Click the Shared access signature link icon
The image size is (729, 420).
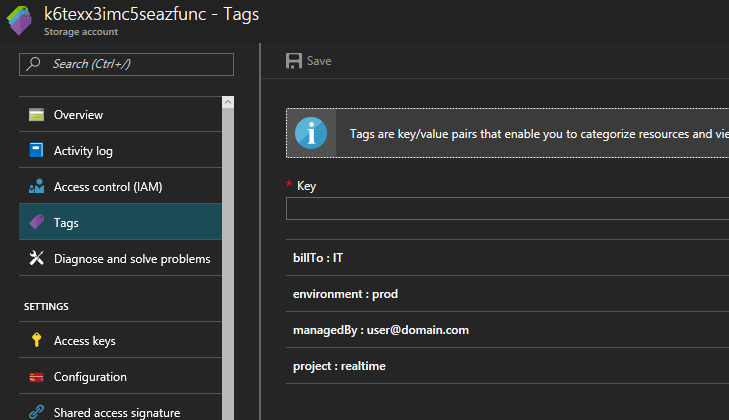pyautogui.click(x=36, y=412)
